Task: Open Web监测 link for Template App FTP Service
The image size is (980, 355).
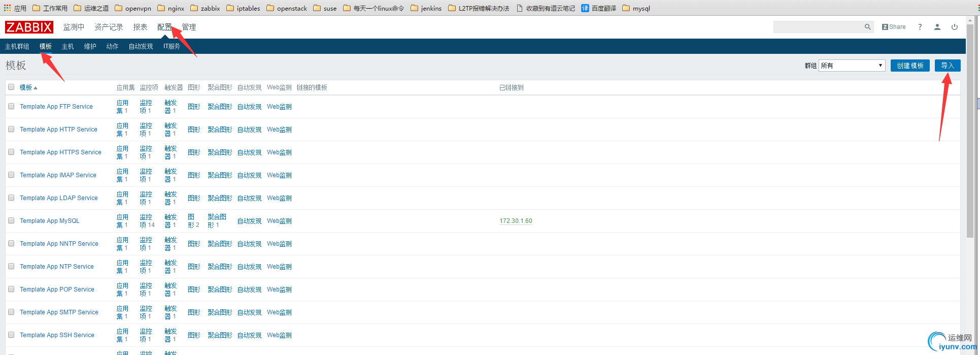Action: click(x=279, y=107)
